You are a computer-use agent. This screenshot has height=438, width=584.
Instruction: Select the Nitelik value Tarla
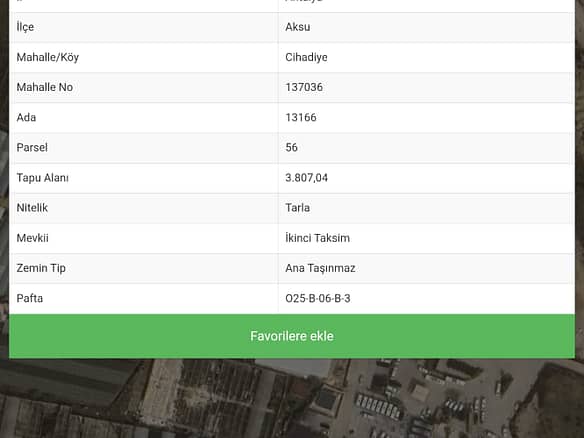click(x=298, y=207)
